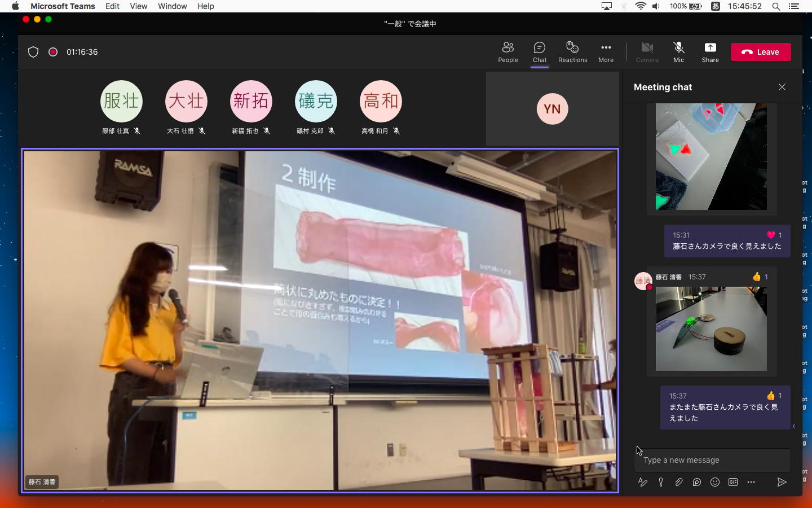Open the GIF picker
The height and width of the screenshot is (508, 812).
[733, 482]
